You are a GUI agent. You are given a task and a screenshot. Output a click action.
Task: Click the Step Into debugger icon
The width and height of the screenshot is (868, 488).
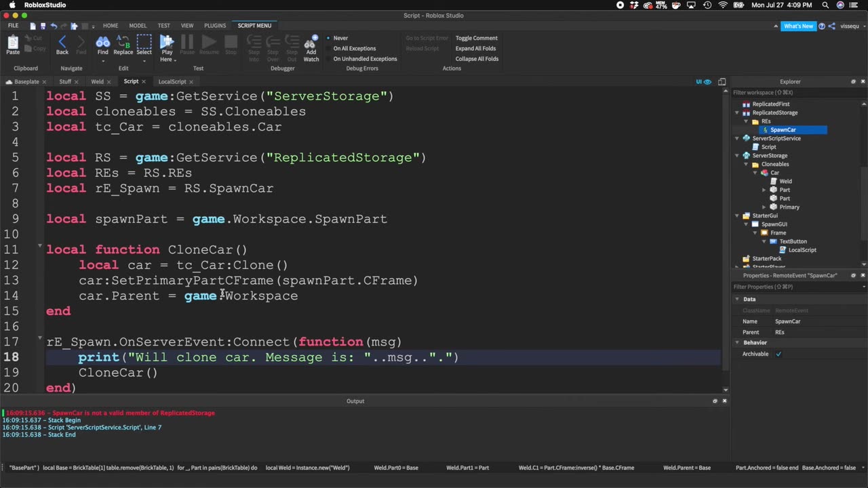tap(254, 42)
